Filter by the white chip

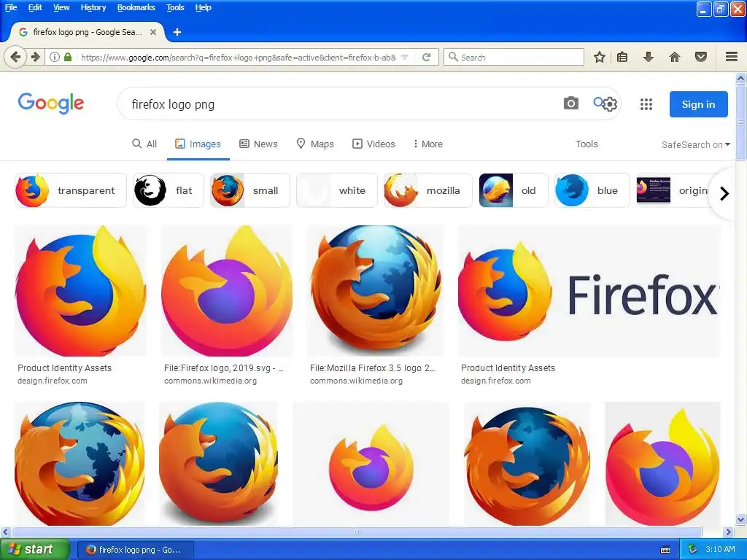coord(336,190)
